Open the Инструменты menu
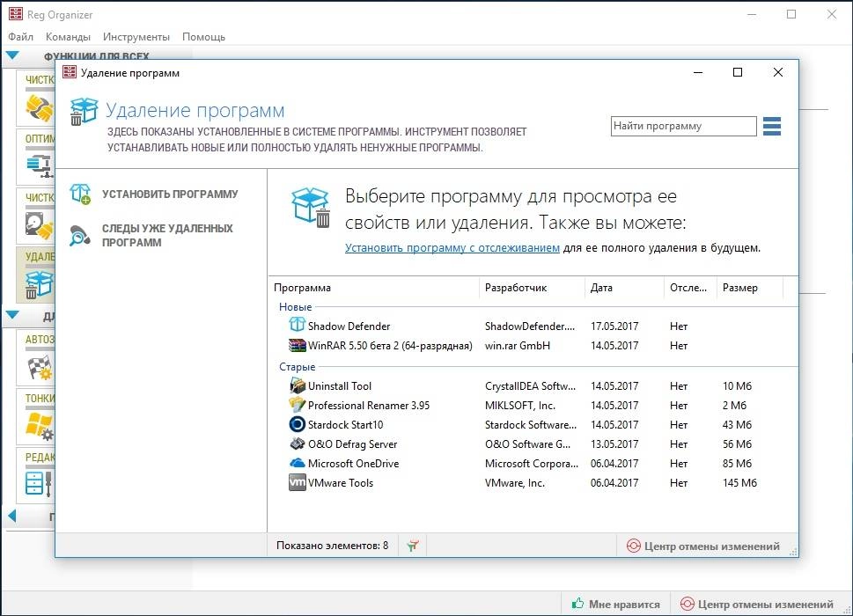 (136, 36)
